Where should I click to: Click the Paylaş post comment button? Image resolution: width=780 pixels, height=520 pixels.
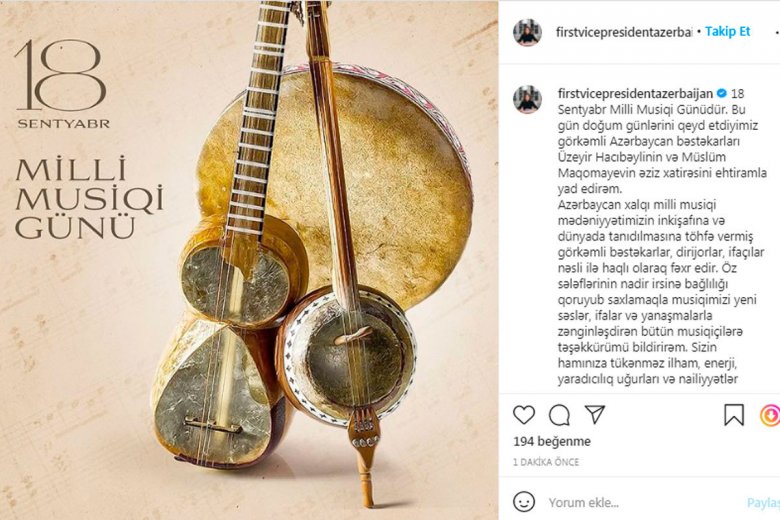pos(764,503)
